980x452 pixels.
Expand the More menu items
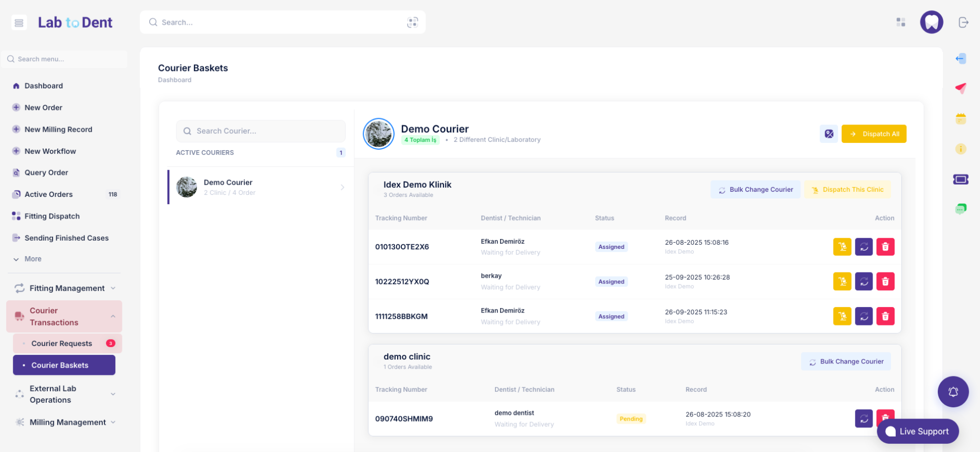coord(32,259)
